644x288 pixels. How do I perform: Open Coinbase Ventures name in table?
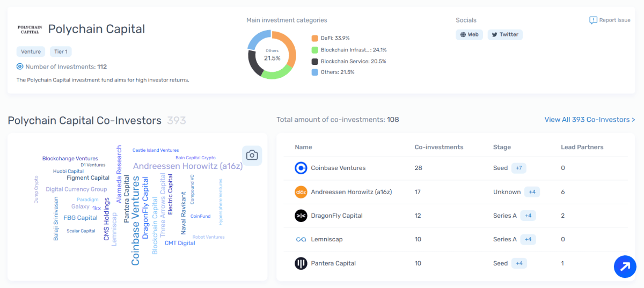338,168
